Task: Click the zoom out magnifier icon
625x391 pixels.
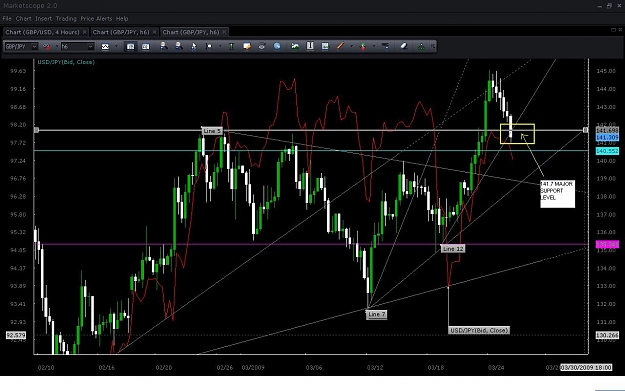Action: point(179,46)
